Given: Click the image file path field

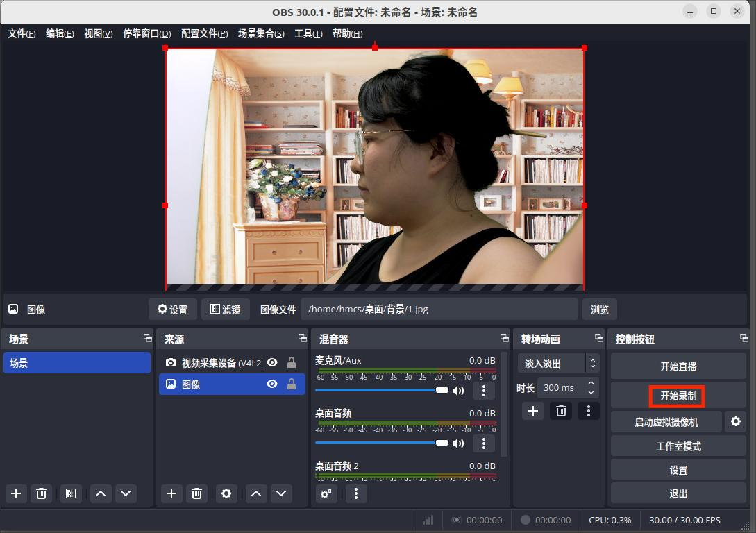Looking at the screenshot, I should point(439,309).
